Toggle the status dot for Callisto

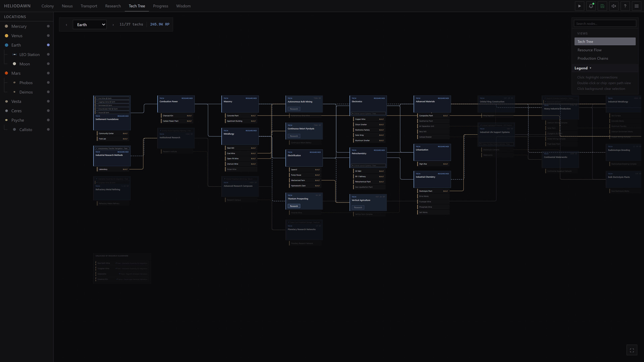click(x=48, y=129)
